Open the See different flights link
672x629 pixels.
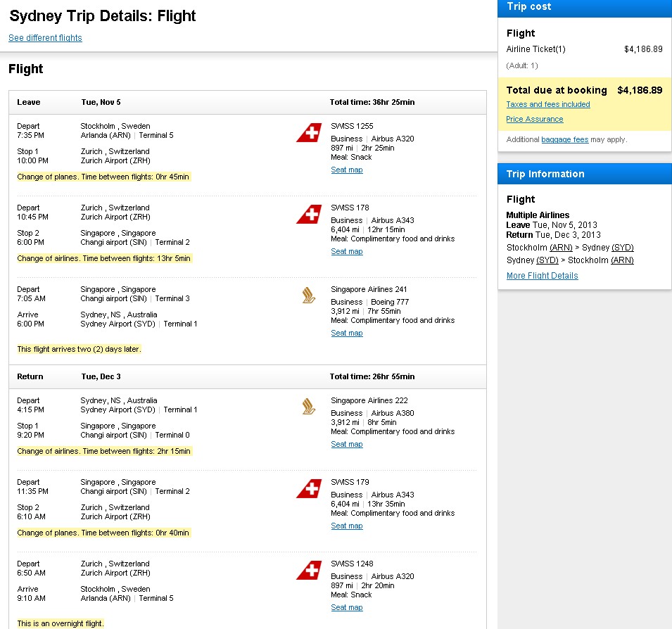point(45,38)
